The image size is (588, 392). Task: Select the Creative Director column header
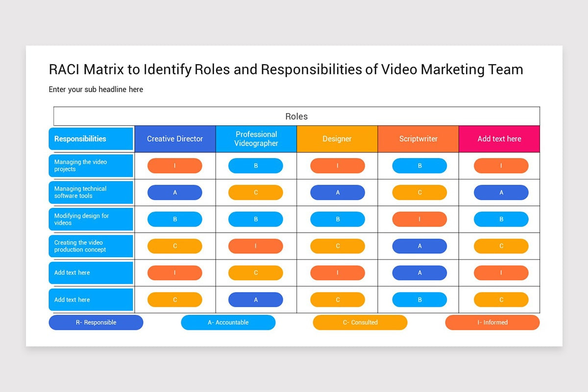click(x=175, y=139)
